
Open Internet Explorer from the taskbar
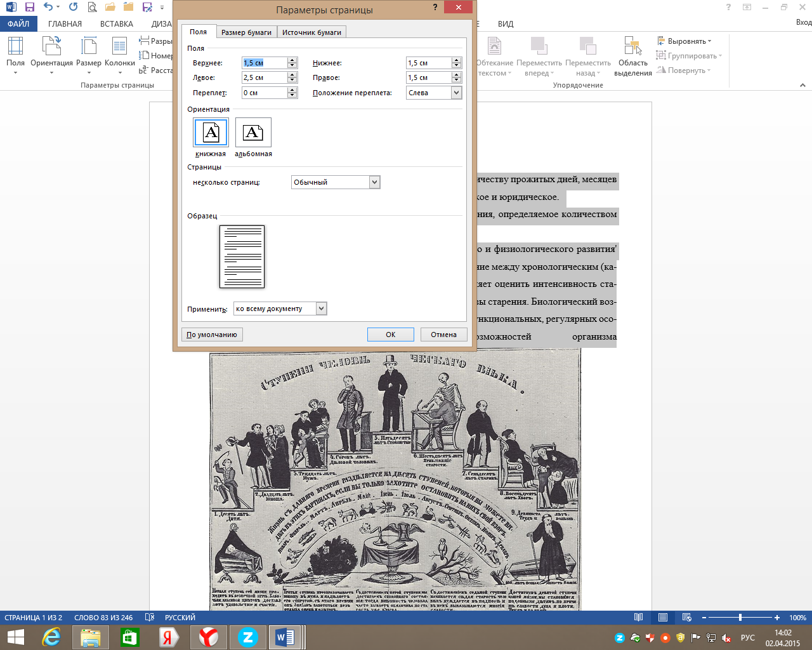coord(51,637)
